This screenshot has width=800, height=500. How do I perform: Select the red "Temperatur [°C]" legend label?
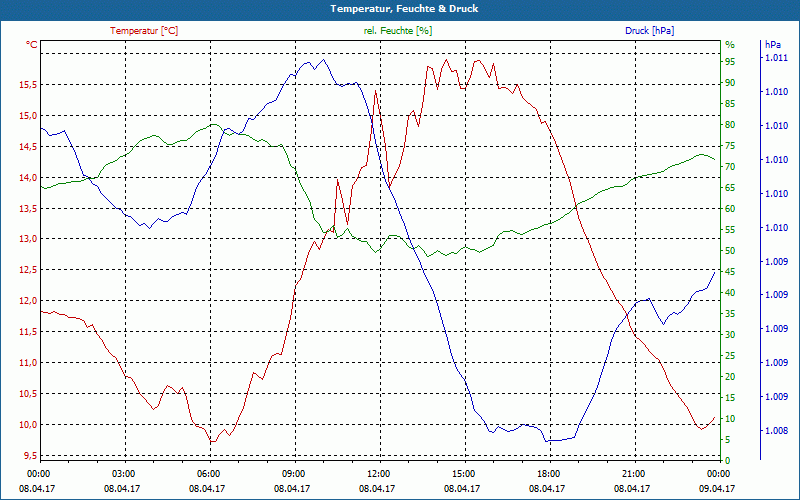(144, 31)
